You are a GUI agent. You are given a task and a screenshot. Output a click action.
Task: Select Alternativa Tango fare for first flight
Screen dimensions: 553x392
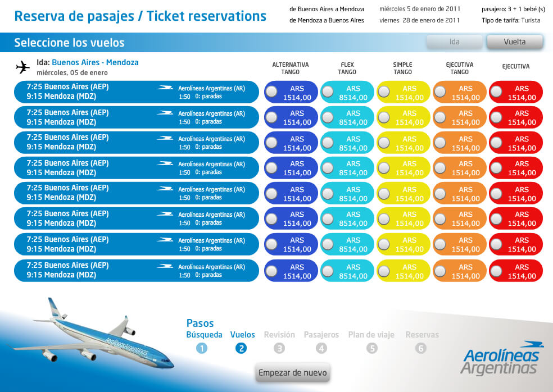[272, 92]
